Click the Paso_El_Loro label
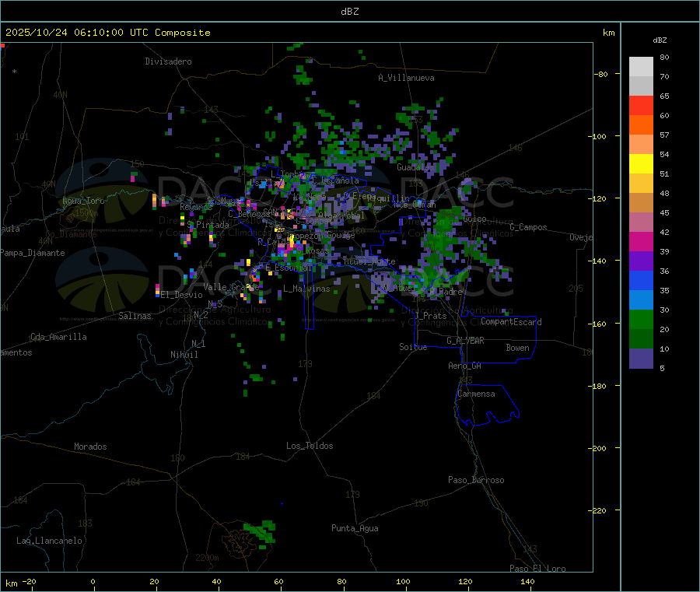This screenshot has width=700, height=592. pos(537,568)
